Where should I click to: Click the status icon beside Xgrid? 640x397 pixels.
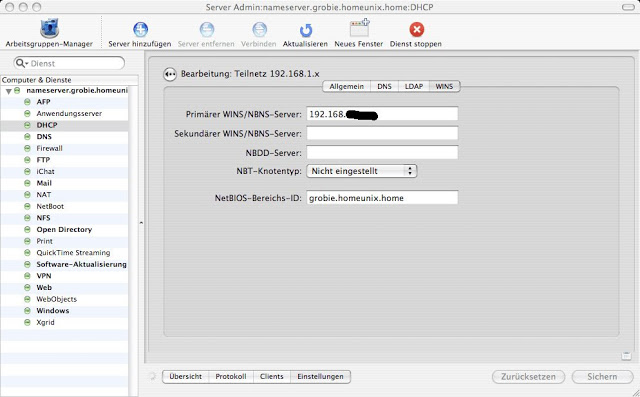pos(27,322)
